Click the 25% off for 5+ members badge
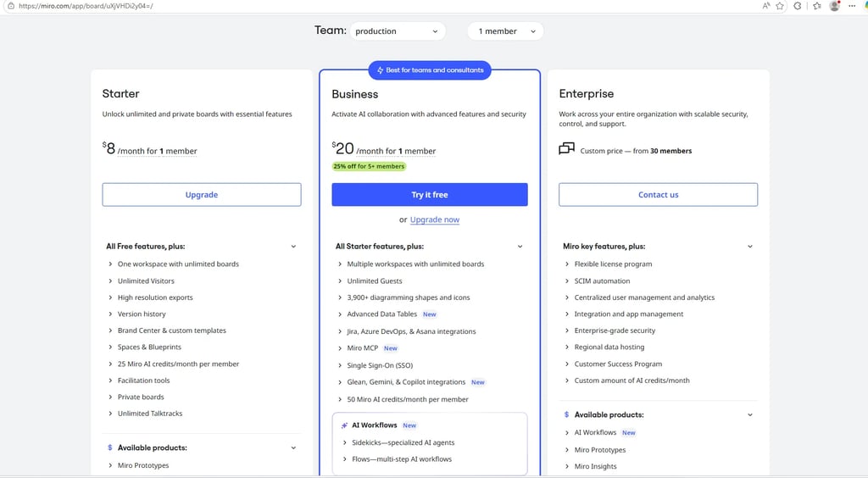 (369, 166)
